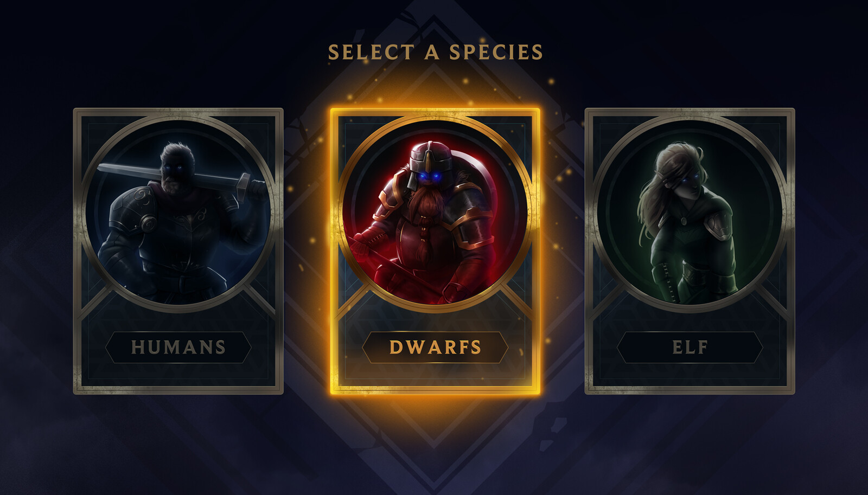Click the HUMANS label button
The width and height of the screenshot is (868, 495).
click(x=178, y=347)
